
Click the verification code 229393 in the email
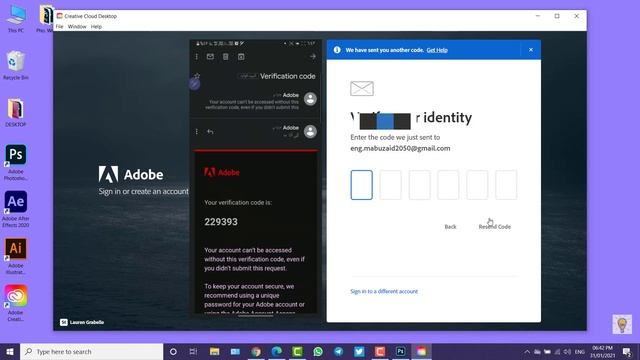click(x=221, y=222)
